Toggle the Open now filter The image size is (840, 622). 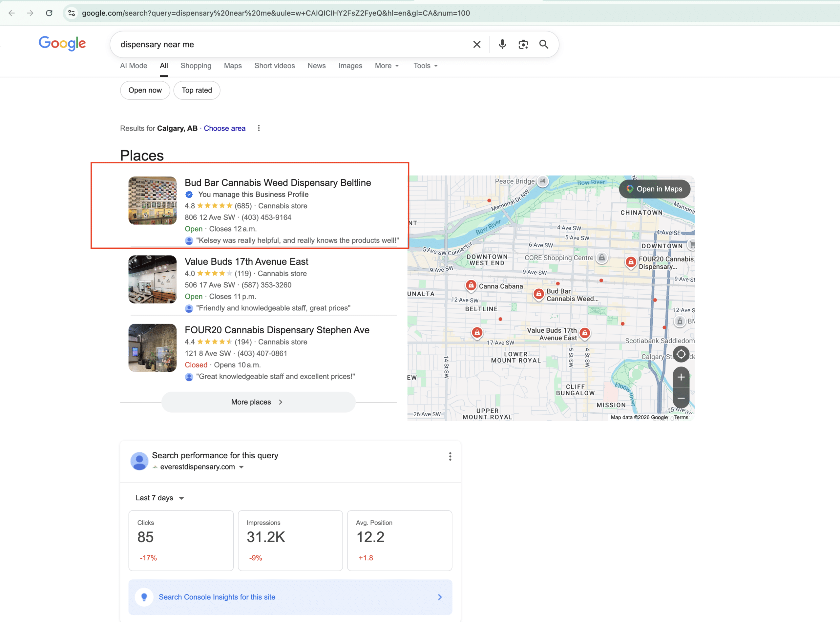[x=145, y=90]
